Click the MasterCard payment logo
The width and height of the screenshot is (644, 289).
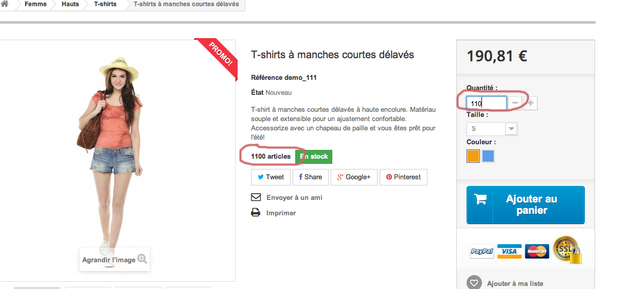point(537,251)
